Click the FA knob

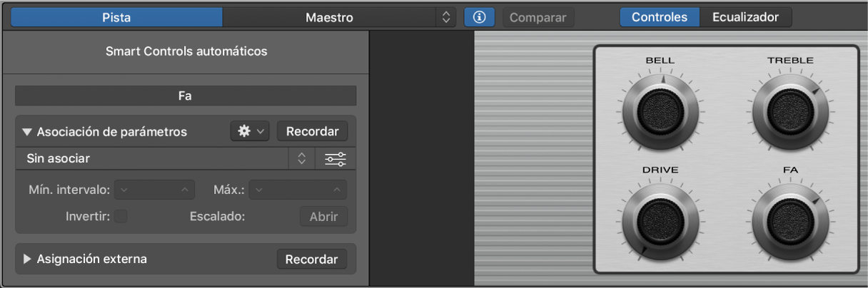point(789,220)
